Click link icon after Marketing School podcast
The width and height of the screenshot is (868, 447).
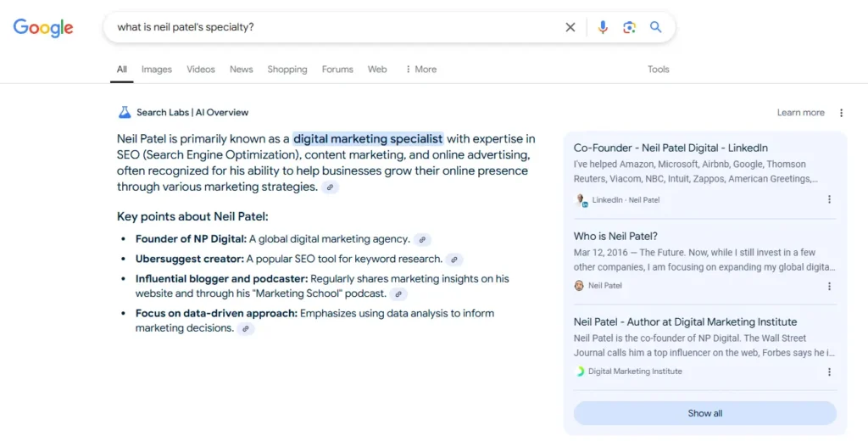pos(398,294)
